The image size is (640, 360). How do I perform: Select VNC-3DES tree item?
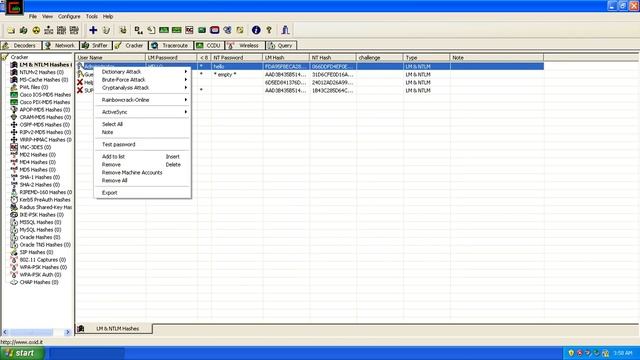pyautogui.click(x=35, y=147)
